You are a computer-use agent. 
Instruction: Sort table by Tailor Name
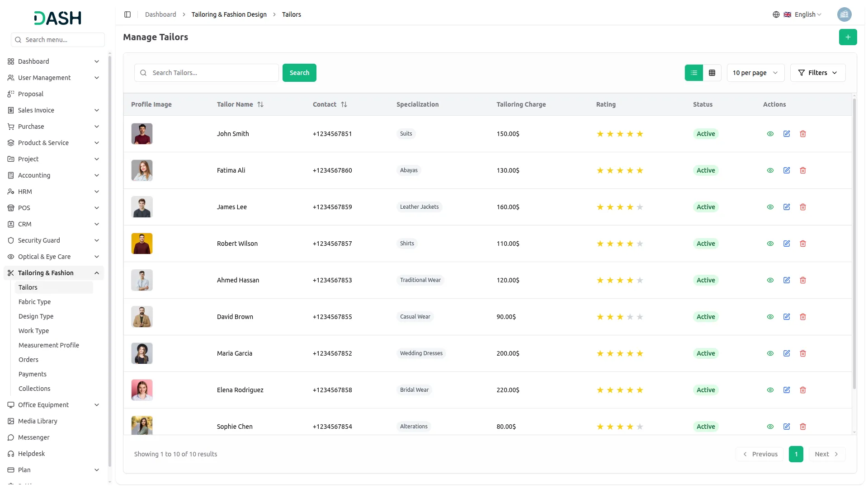coord(260,104)
